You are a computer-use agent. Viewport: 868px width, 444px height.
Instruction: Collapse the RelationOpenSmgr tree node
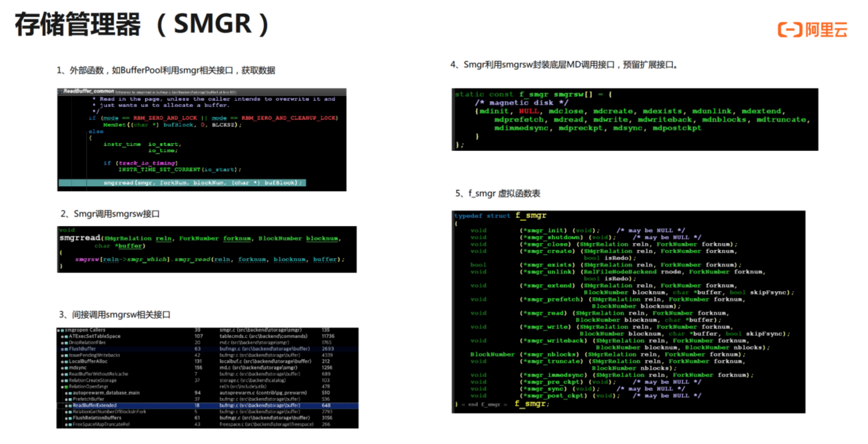(62, 387)
